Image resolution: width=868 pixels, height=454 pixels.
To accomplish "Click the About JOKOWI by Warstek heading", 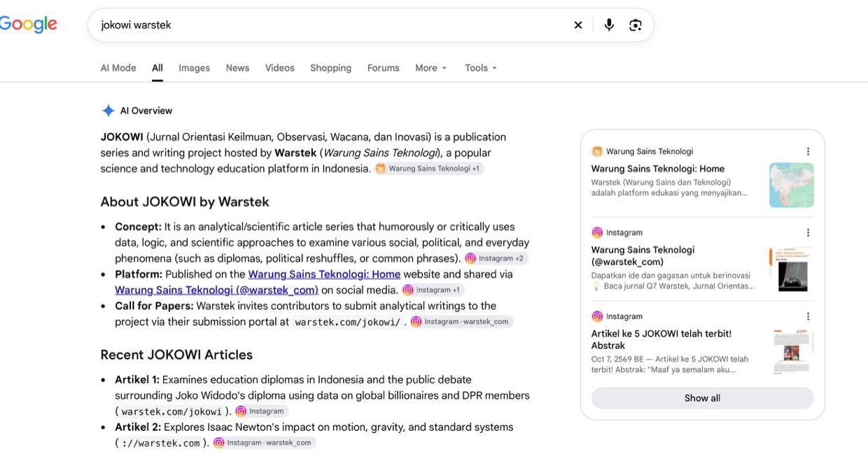I will (x=185, y=201).
